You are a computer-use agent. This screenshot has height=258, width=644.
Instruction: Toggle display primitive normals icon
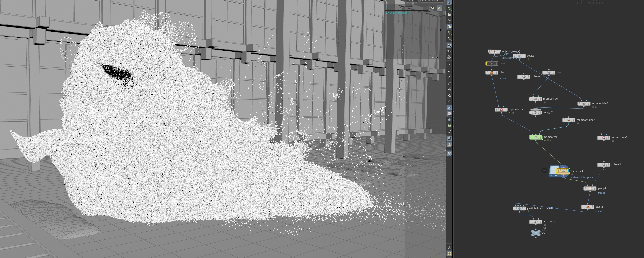click(449, 89)
